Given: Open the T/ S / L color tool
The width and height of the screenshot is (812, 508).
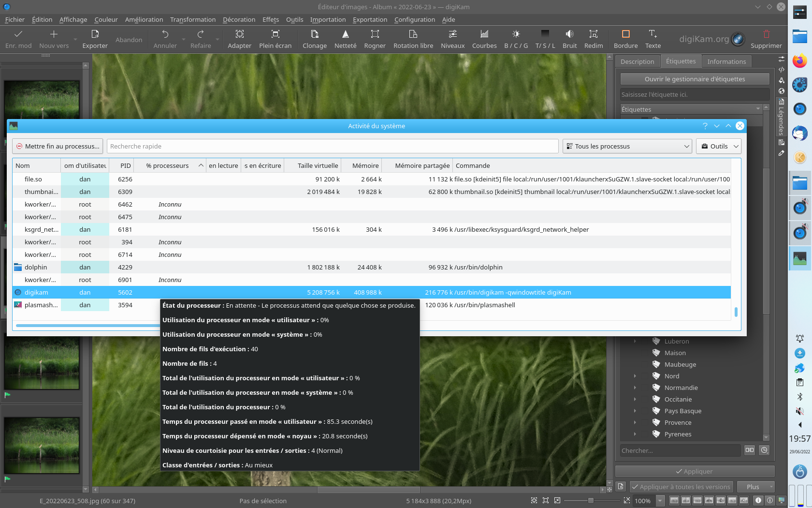Looking at the screenshot, I should [x=545, y=39].
